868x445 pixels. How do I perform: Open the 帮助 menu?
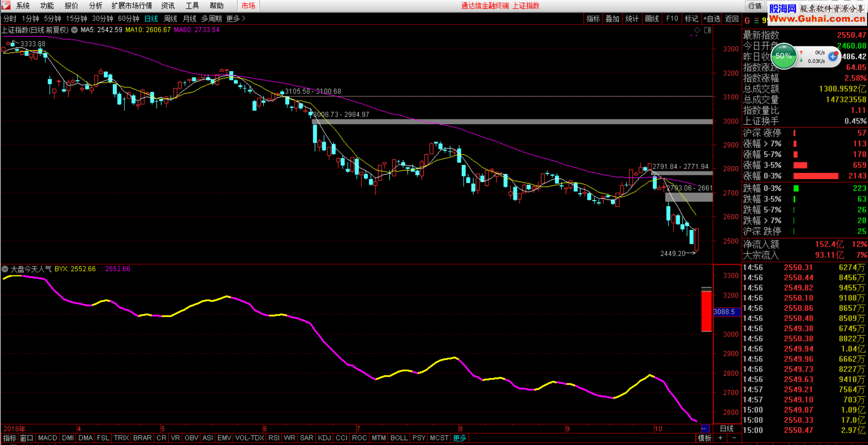tap(217, 6)
